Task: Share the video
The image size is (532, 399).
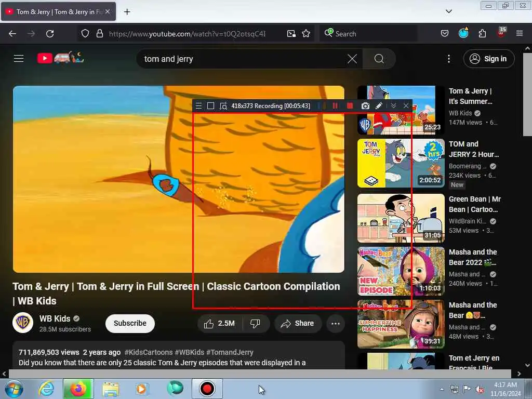Action: [297, 323]
